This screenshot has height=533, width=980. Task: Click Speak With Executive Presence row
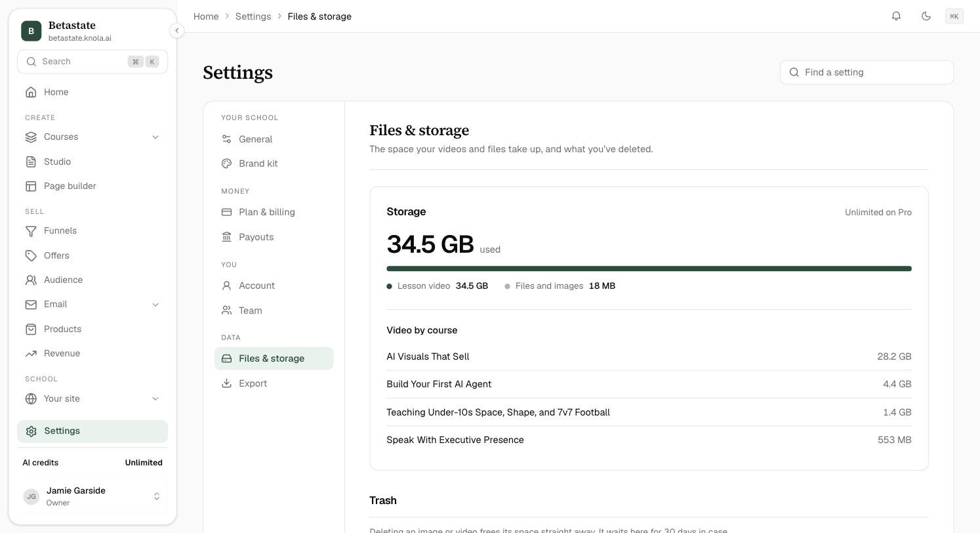(x=649, y=440)
